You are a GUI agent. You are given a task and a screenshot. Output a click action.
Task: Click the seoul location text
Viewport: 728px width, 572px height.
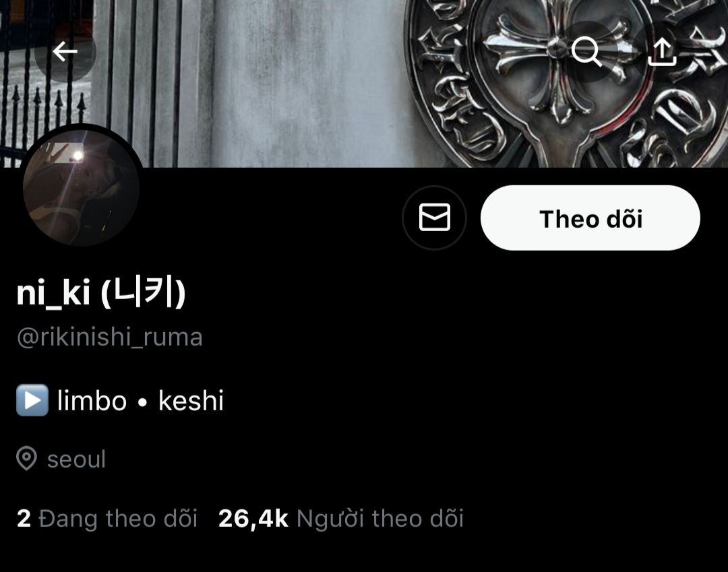coord(76,459)
